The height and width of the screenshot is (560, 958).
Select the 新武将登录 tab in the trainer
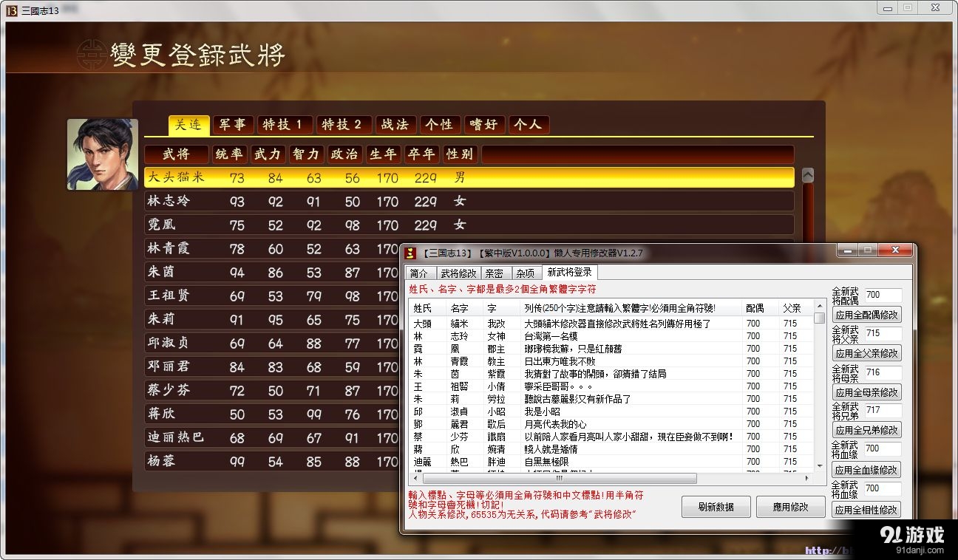tap(569, 273)
